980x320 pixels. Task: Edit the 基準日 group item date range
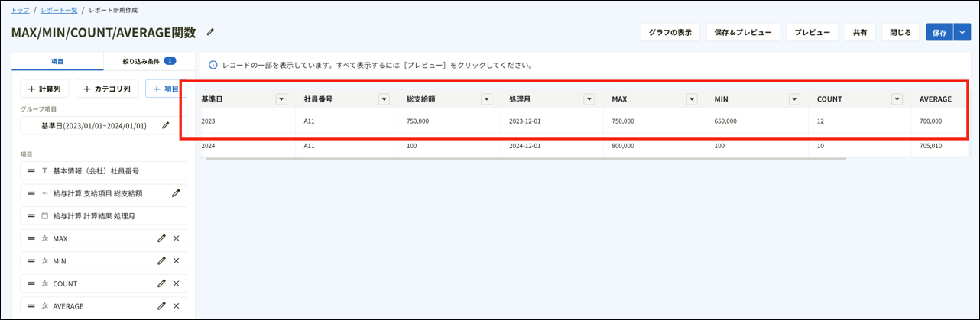[x=166, y=125]
